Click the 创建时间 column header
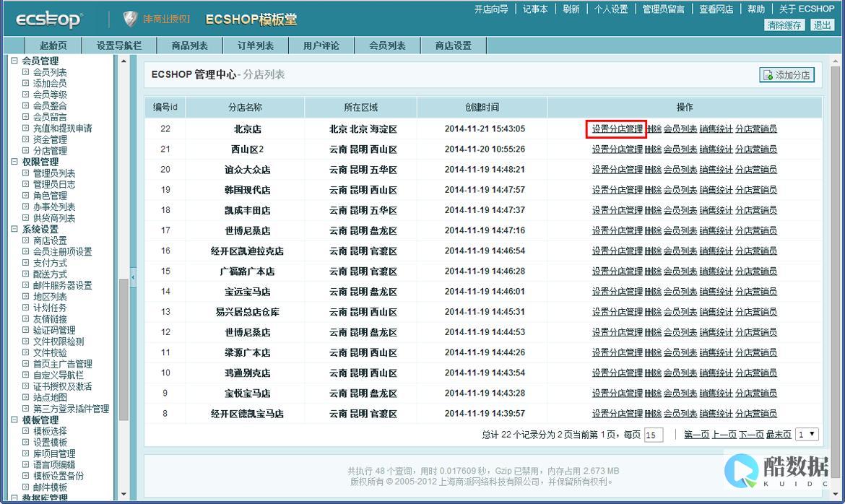845x504 pixels. tap(482, 108)
